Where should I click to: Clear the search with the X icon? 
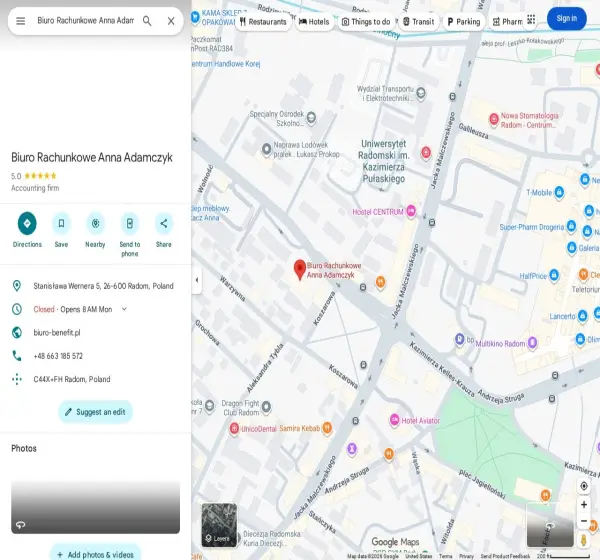point(171,21)
